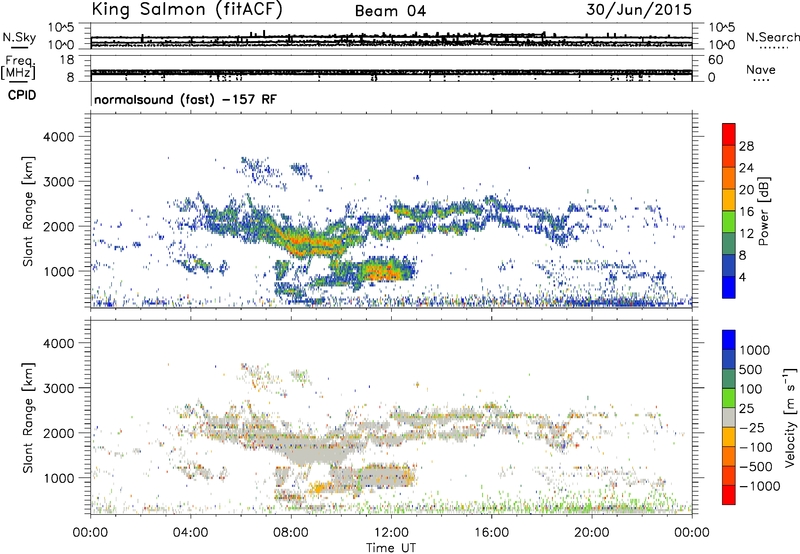Click the 'Power [dB]' color bar label
Viewport: 800px width, 554px height.
pyautogui.click(x=764, y=211)
